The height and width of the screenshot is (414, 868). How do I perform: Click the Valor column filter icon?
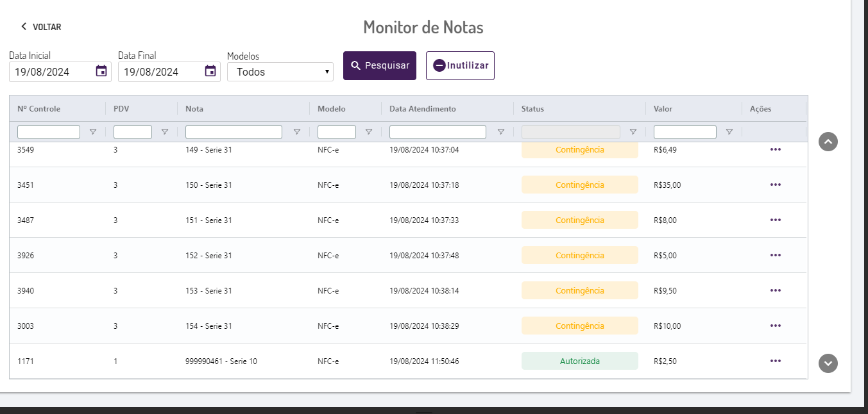pyautogui.click(x=729, y=132)
